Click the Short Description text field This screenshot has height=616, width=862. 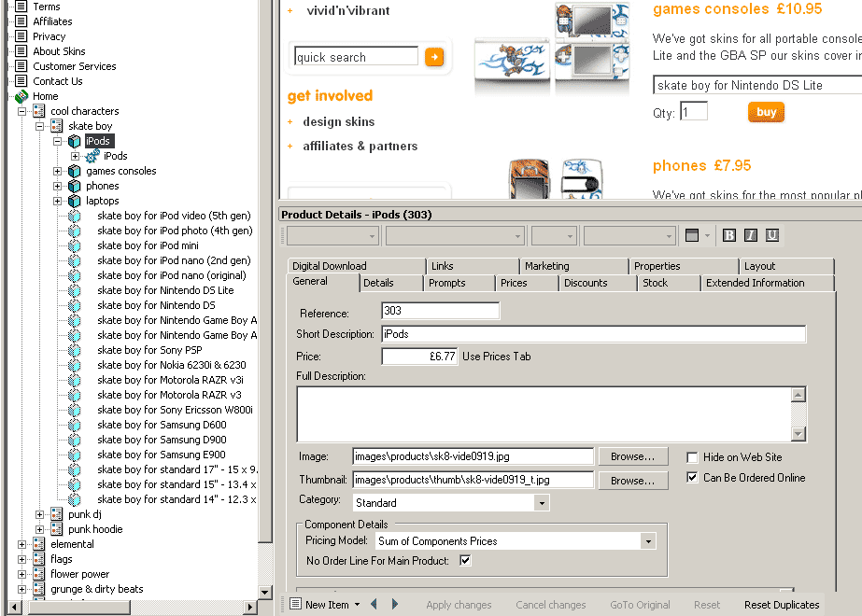coord(592,334)
